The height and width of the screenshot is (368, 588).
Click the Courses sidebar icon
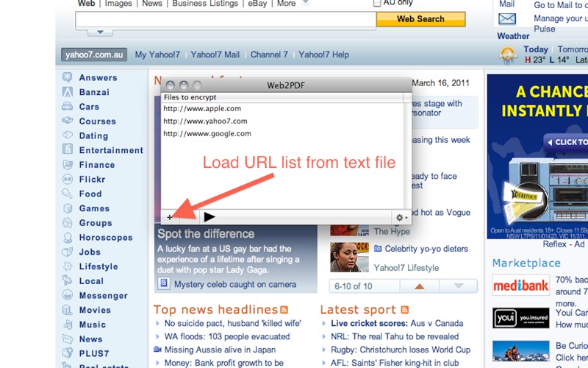coord(68,121)
